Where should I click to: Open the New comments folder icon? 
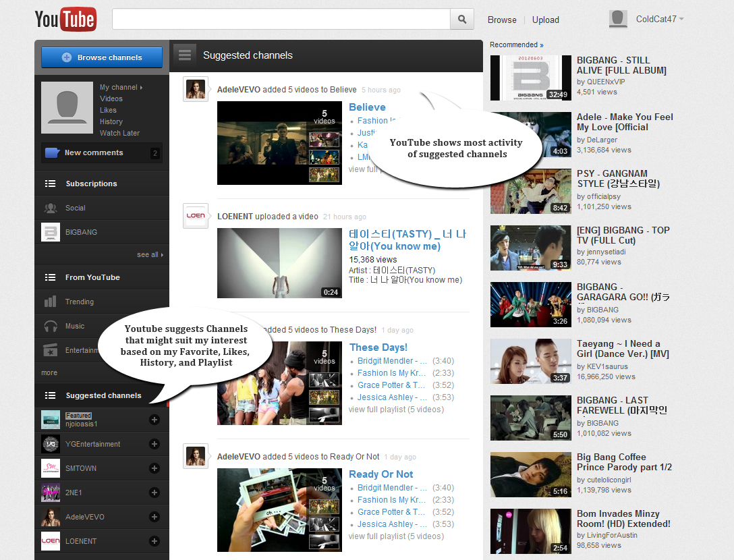[52, 152]
